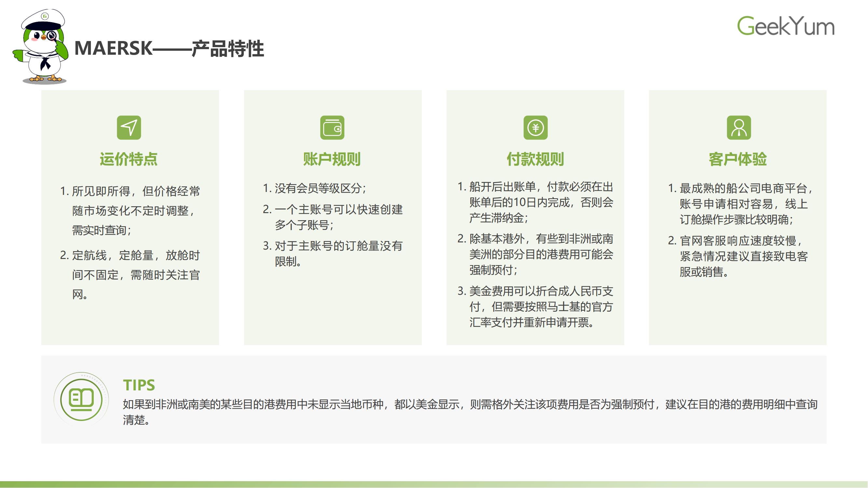This screenshot has height=488, width=868.
Task: Click the customer person icon
Action: (738, 128)
